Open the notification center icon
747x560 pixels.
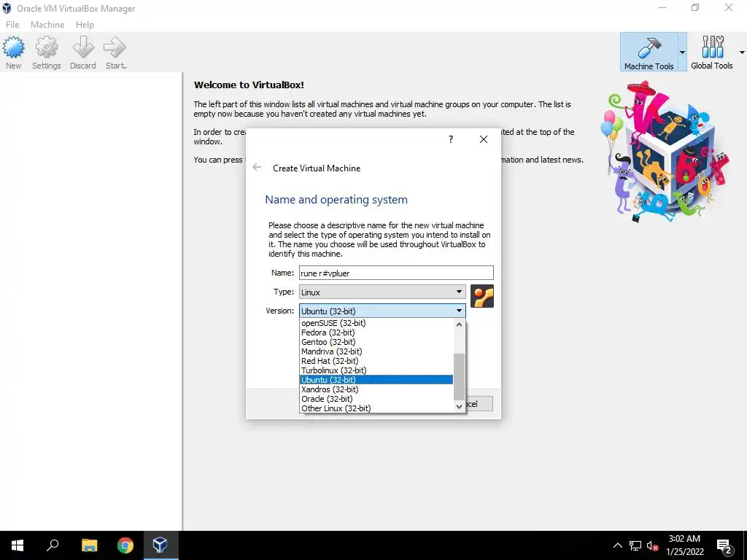pos(724,546)
